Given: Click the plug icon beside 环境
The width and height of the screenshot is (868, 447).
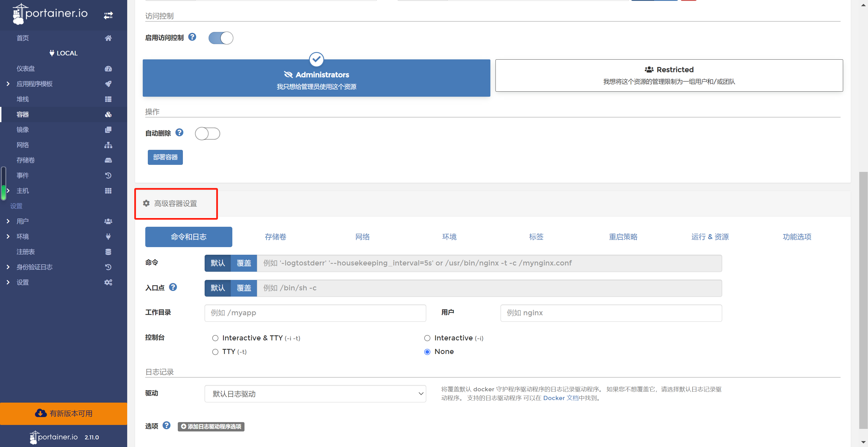Looking at the screenshot, I should (x=108, y=237).
